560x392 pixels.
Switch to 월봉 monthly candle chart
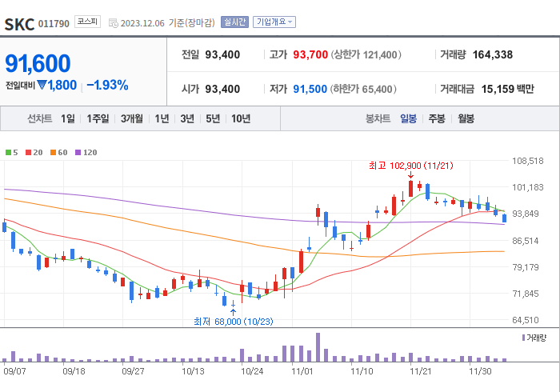click(x=466, y=118)
